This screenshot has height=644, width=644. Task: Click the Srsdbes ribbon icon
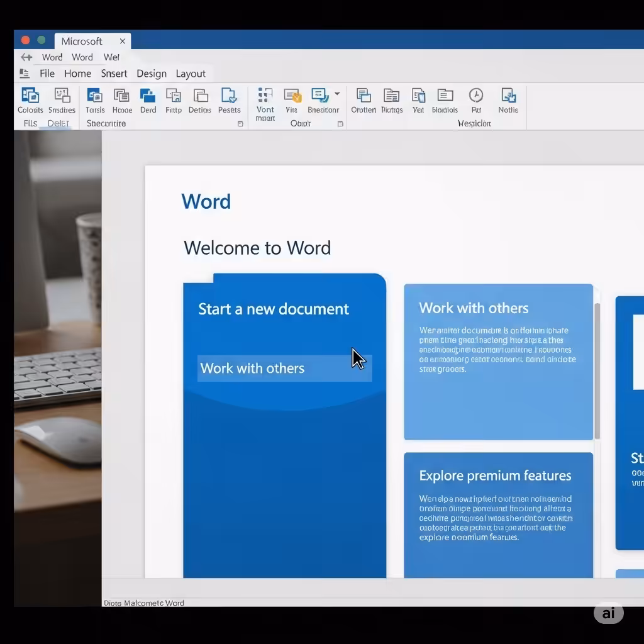click(x=62, y=96)
